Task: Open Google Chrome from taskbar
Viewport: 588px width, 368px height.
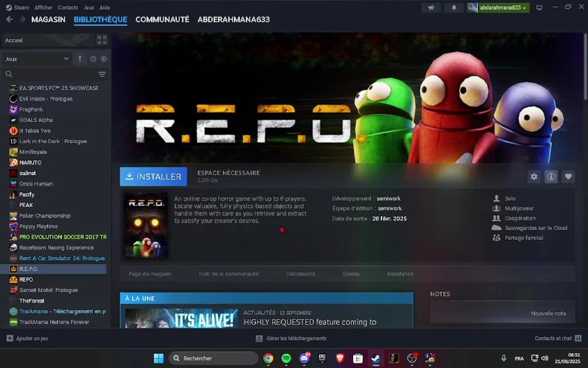Action: point(268,358)
